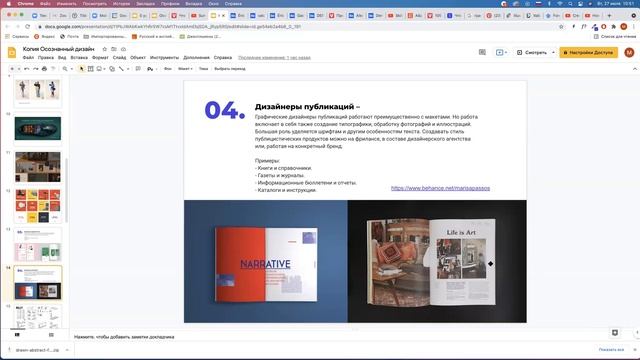
Task: Open the Формат menu
Action: coord(100,58)
